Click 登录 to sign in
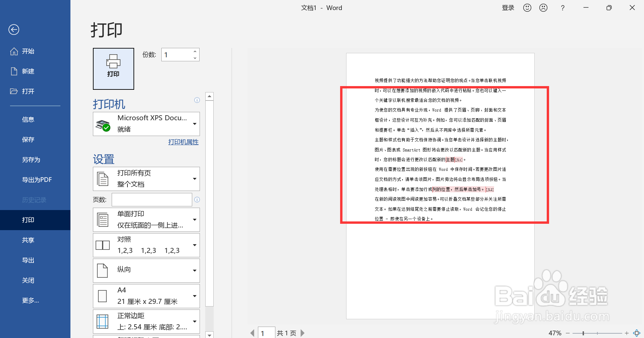Viewport: 644px width, 338px height. click(508, 8)
